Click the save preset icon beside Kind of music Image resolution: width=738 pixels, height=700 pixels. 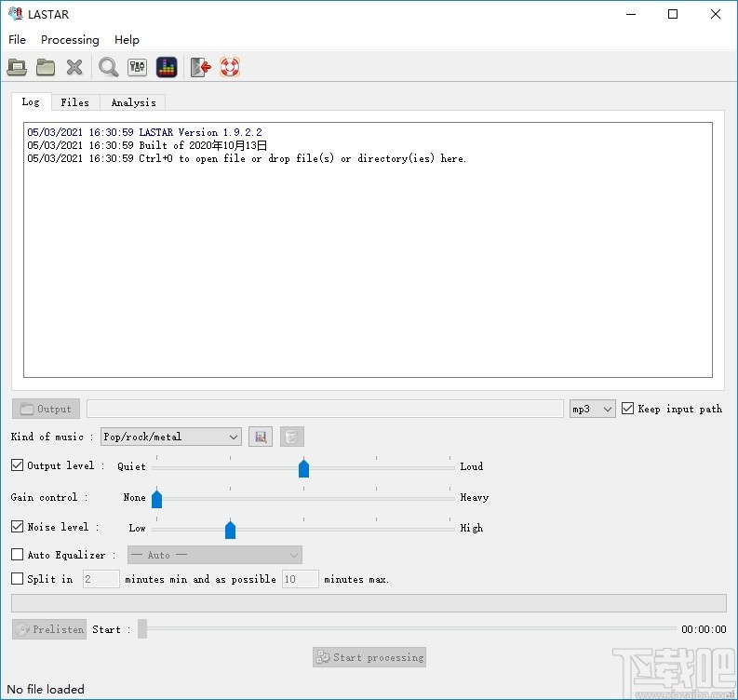(x=261, y=437)
